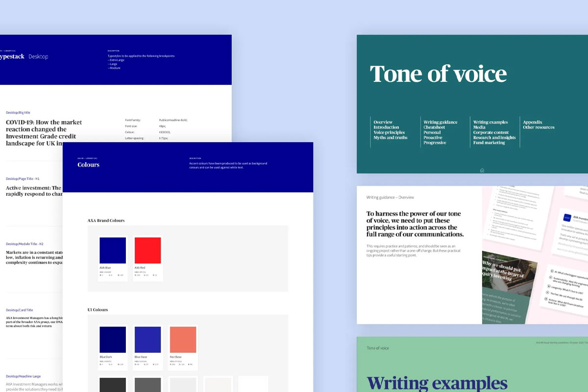Open the Writing examples contents link
This screenshot has height=392, width=588.
coord(490,122)
